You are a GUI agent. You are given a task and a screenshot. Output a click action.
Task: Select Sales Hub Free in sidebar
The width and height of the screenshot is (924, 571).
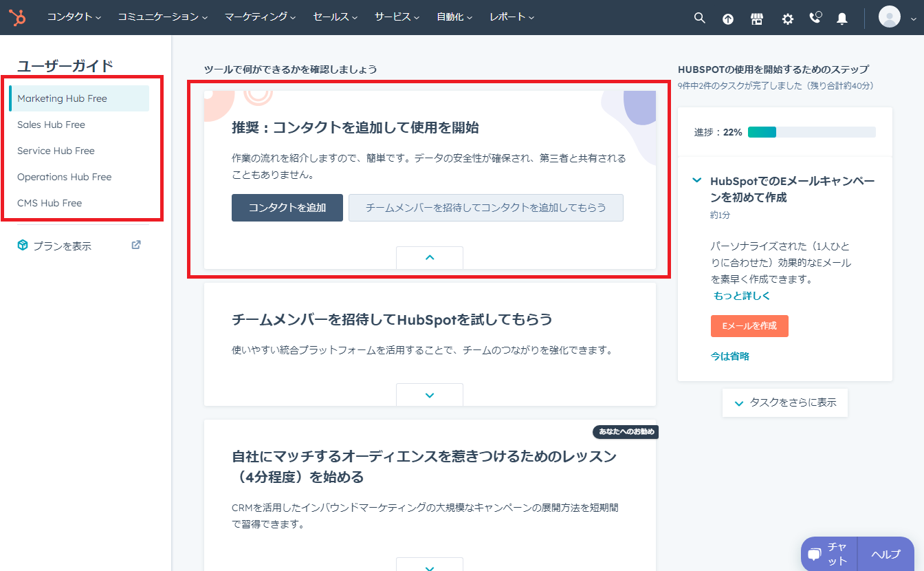pos(52,125)
